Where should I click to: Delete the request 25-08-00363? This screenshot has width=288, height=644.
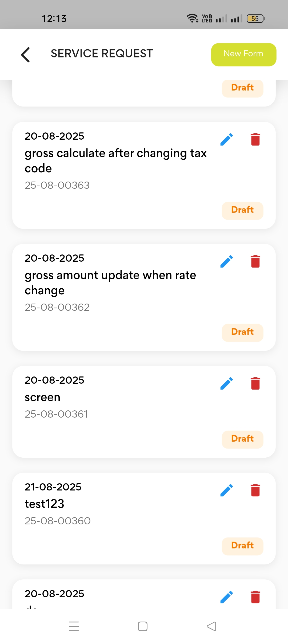tap(255, 139)
